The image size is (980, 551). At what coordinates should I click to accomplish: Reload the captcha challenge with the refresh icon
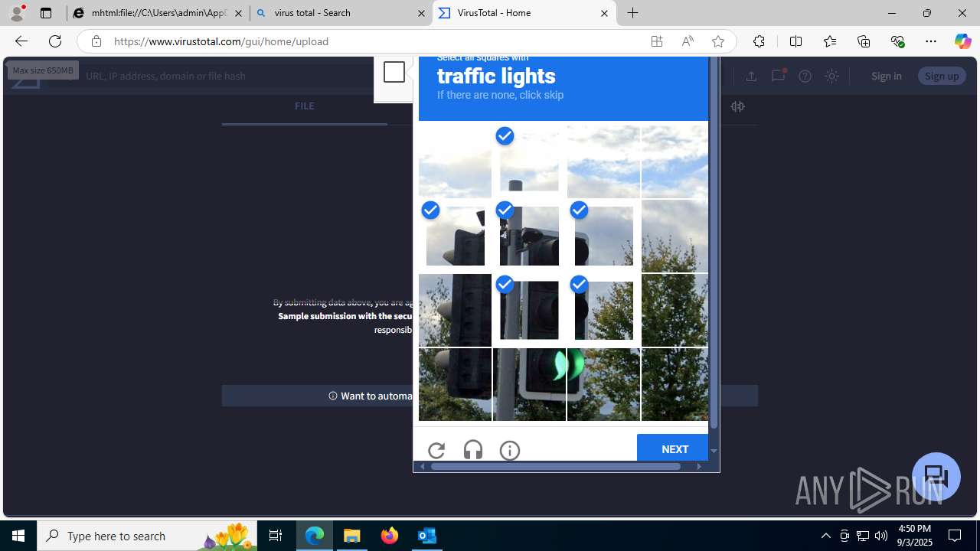436,451
